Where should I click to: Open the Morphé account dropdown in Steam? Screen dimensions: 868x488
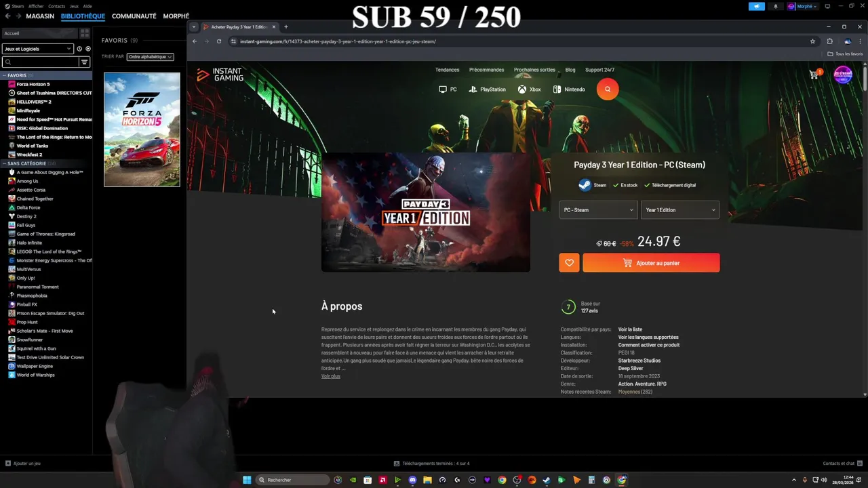point(803,6)
